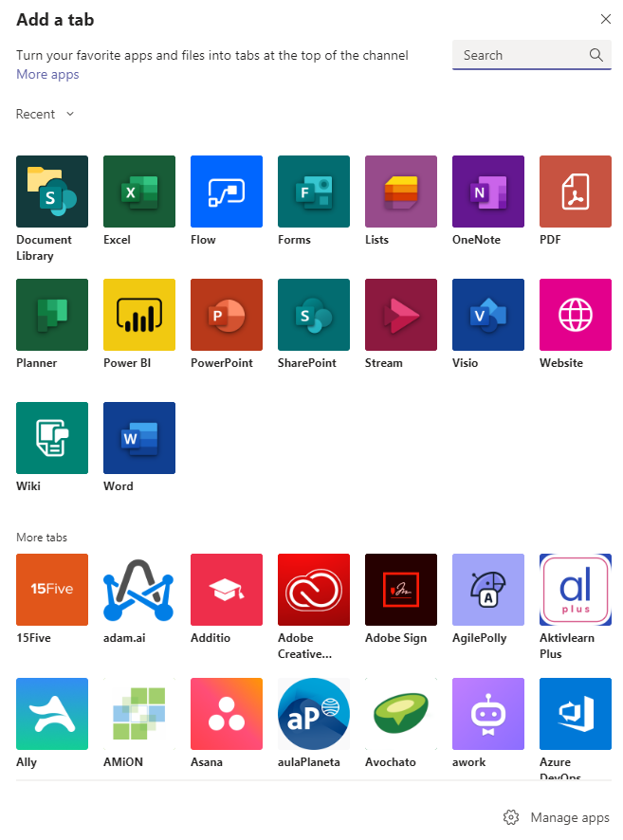This screenshot has height=840, width=623.
Task: Choose the AMiON app tile
Action: click(x=139, y=714)
